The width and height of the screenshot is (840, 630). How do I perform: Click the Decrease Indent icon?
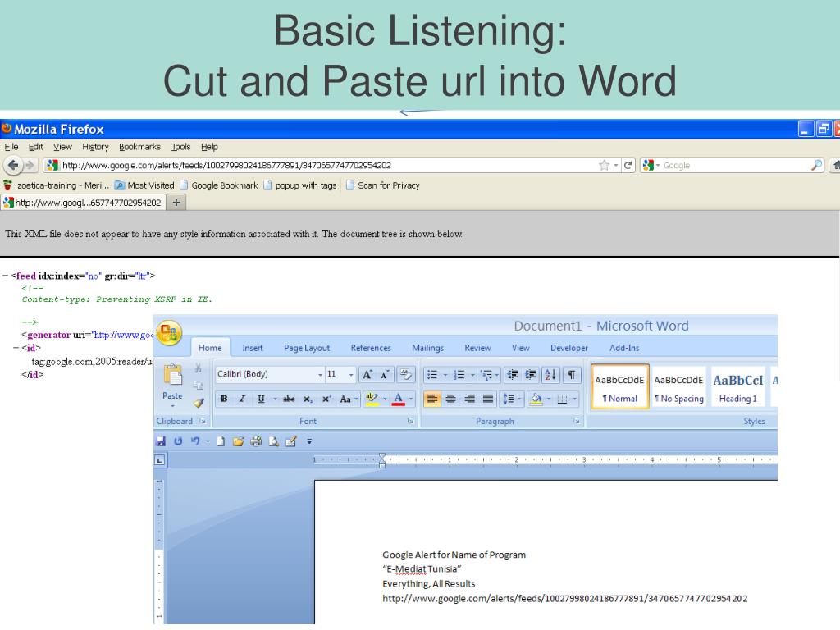pos(513,374)
